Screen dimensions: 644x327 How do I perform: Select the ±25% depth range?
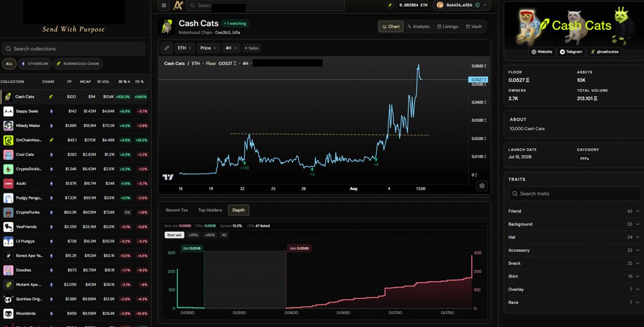click(x=193, y=235)
